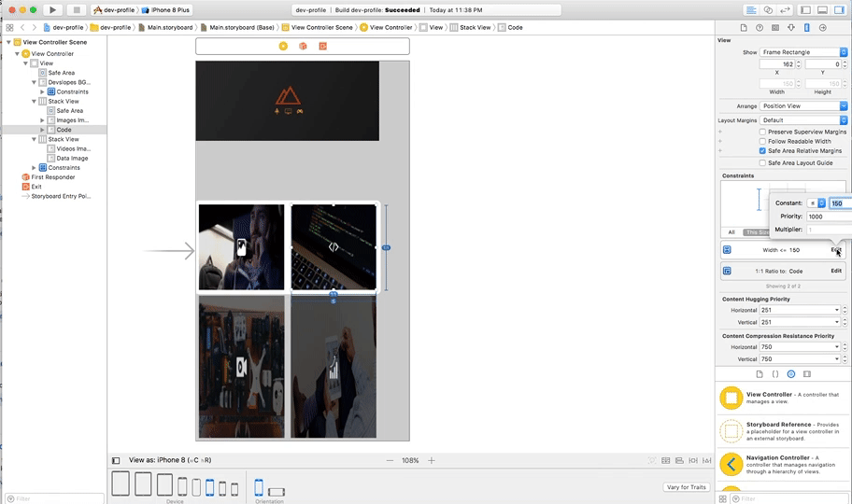Expand the Images Im... outline item
Screen dimensions: 852x504
point(42,120)
